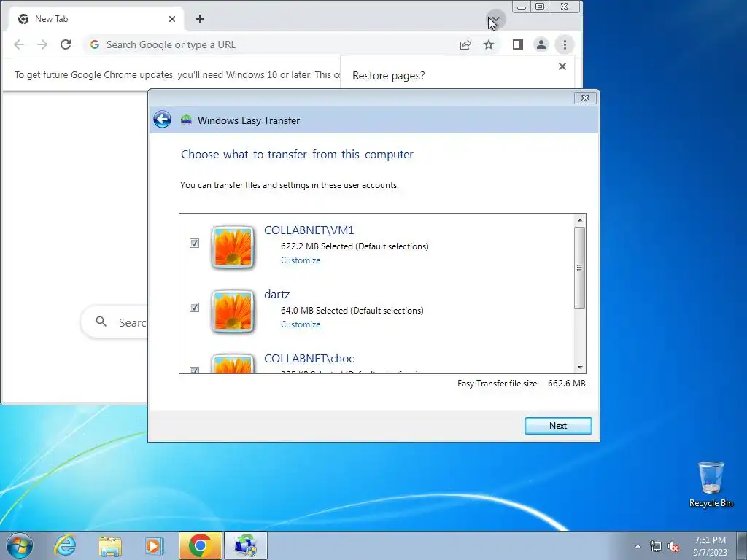Switch to Chrome in the taskbar
The image size is (747, 560).
pos(200,545)
